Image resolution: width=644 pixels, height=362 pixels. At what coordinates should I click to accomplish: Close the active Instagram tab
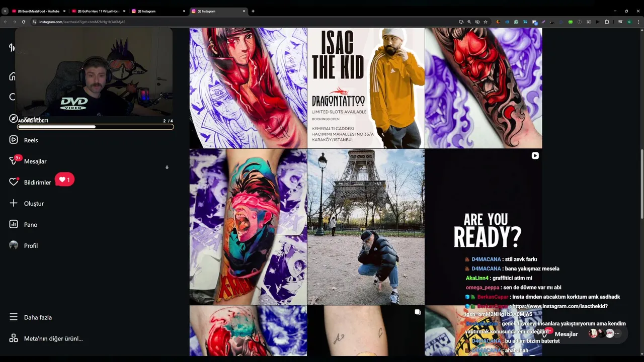244,11
